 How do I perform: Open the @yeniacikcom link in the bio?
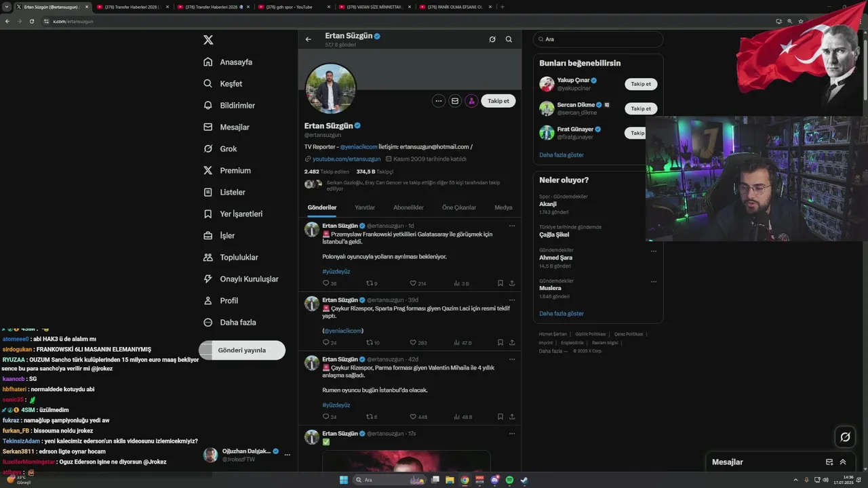click(359, 146)
